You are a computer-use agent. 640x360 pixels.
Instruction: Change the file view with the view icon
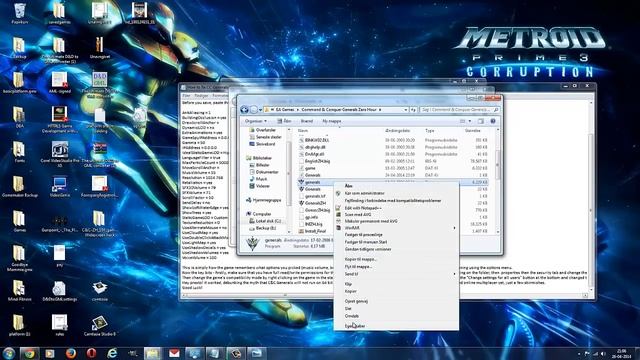(x=462, y=121)
